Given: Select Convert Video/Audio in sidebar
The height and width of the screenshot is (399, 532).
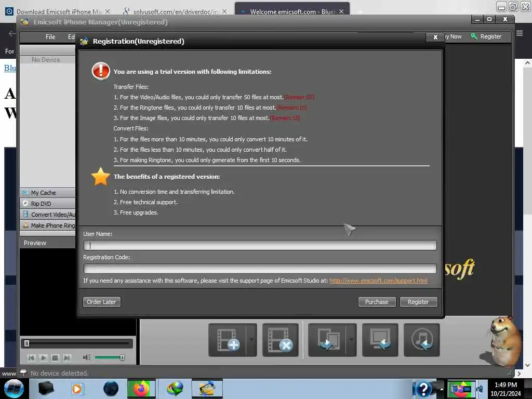Looking at the screenshot, I should pos(48,215).
